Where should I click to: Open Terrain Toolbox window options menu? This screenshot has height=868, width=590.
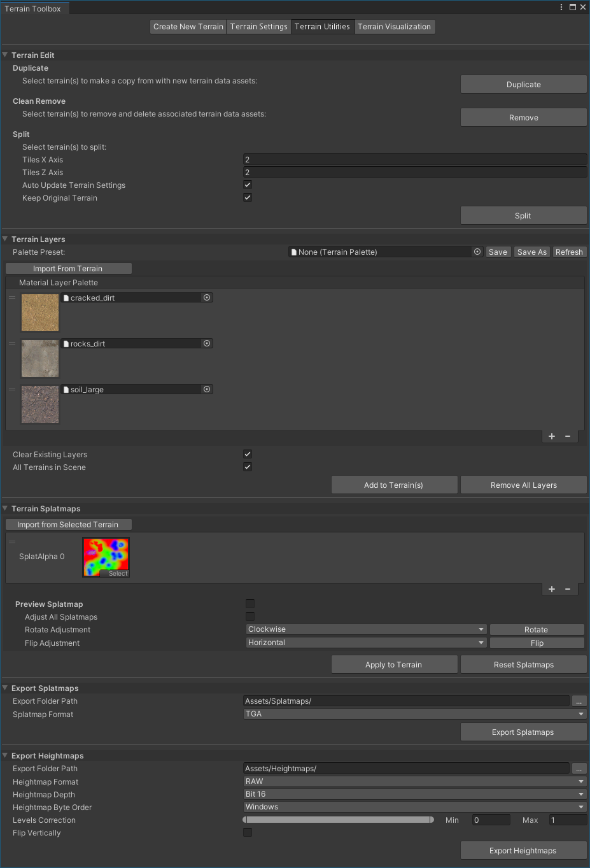click(561, 8)
